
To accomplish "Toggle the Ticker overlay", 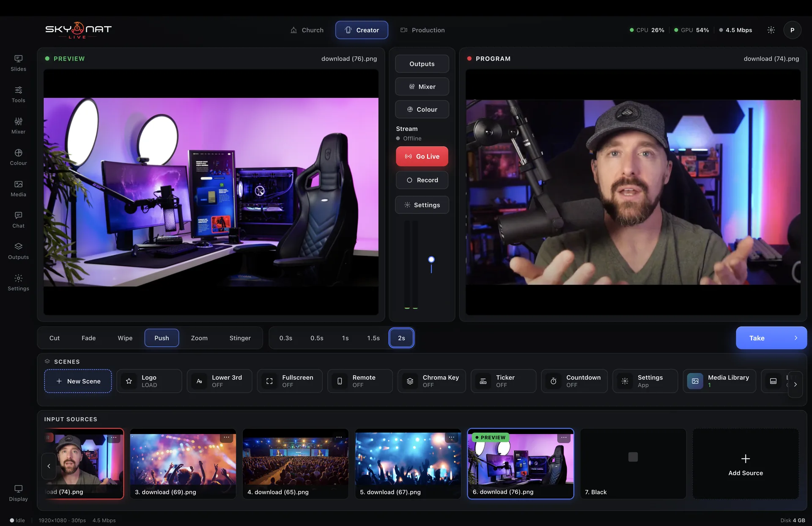I will [503, 381].
